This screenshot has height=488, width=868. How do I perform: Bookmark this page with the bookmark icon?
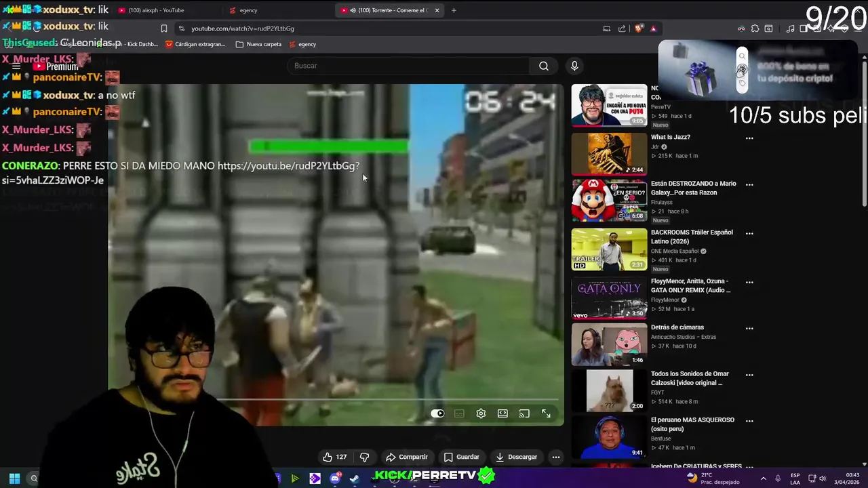point(163,28)
